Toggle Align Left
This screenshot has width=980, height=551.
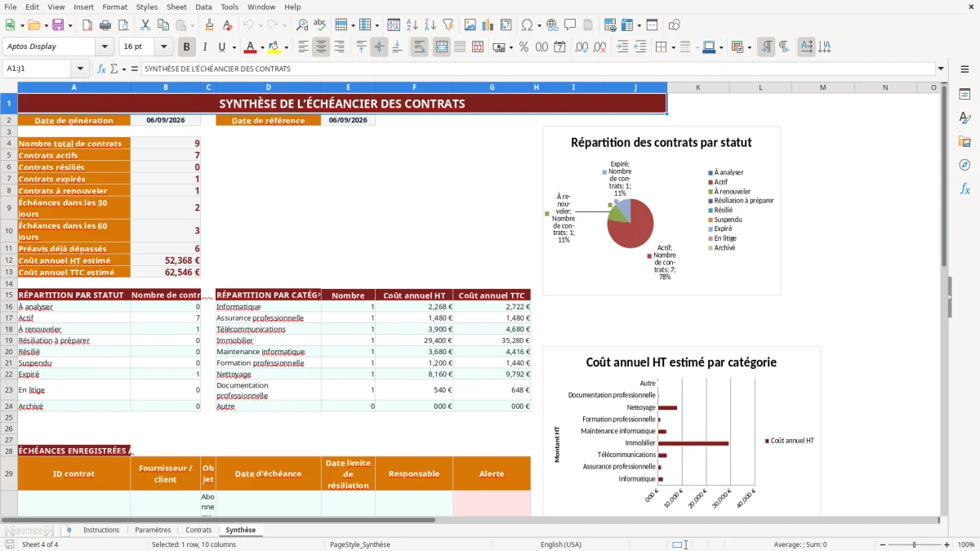(303, 47)
